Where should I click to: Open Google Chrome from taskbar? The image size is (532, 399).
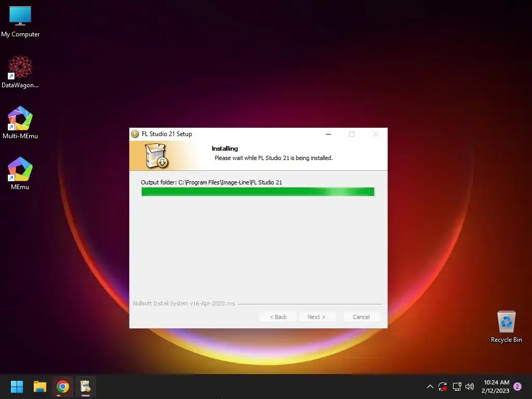pos(63,387)
